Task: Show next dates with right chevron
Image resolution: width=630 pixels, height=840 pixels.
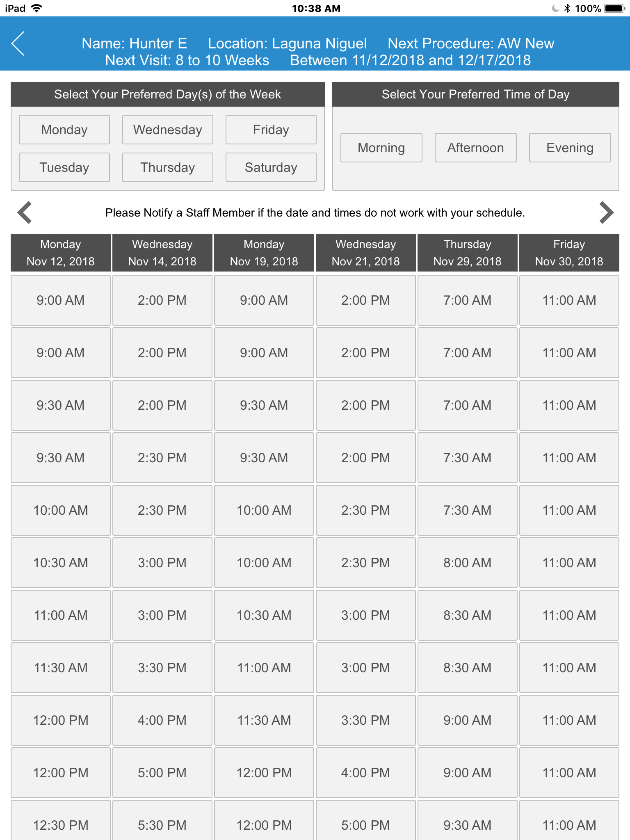Action: coord(606,212)
